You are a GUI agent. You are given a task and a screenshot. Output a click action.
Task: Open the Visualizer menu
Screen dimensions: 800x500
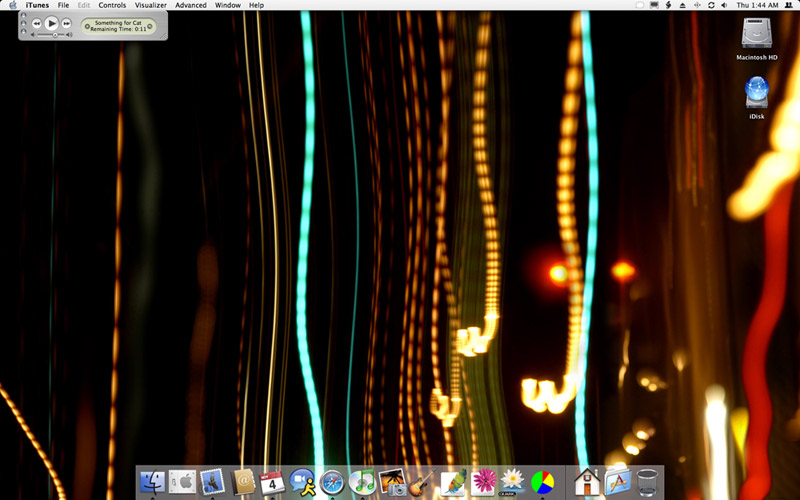click(x=151, y=5)
